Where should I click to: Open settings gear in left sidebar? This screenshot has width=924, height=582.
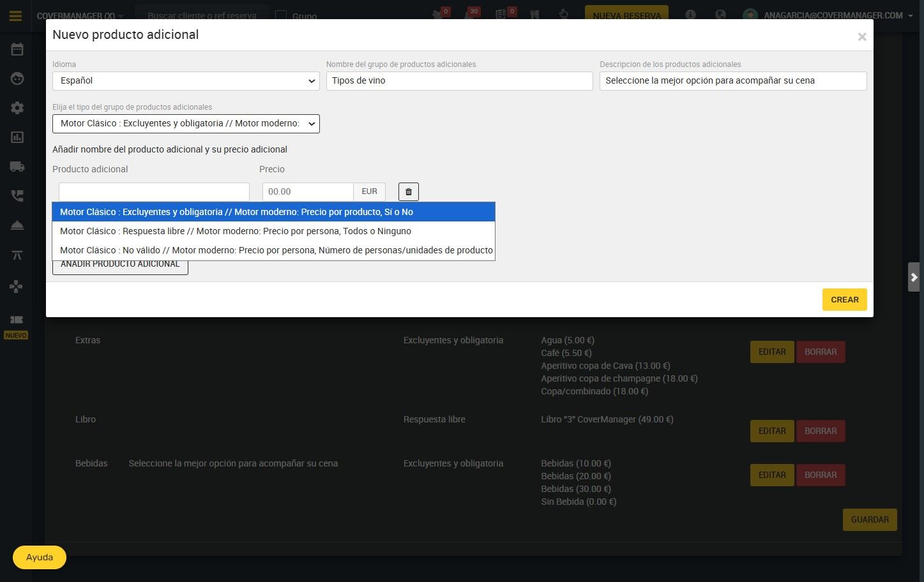17,108
